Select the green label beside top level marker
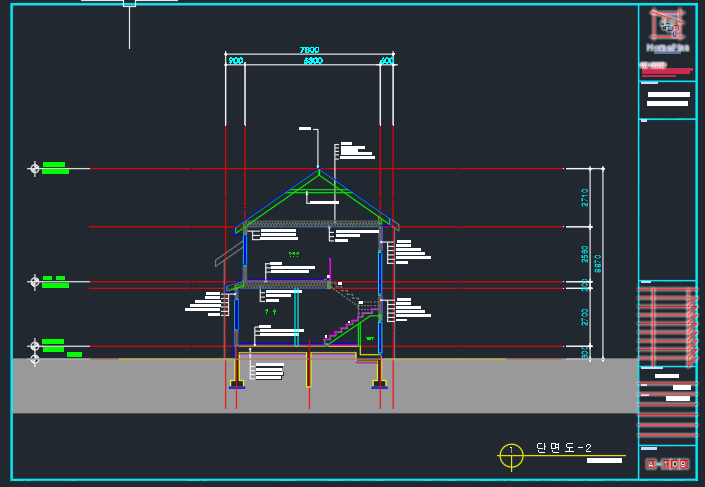 [x=55, y=168]
